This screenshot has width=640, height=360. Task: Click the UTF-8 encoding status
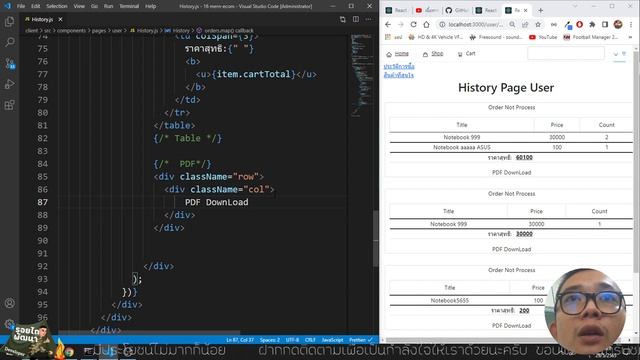(292, 340)
